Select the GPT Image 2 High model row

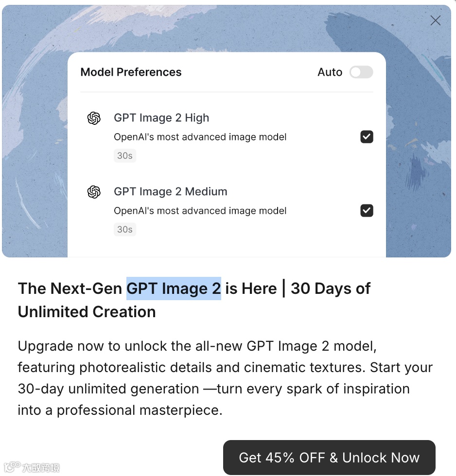[161, 118]
